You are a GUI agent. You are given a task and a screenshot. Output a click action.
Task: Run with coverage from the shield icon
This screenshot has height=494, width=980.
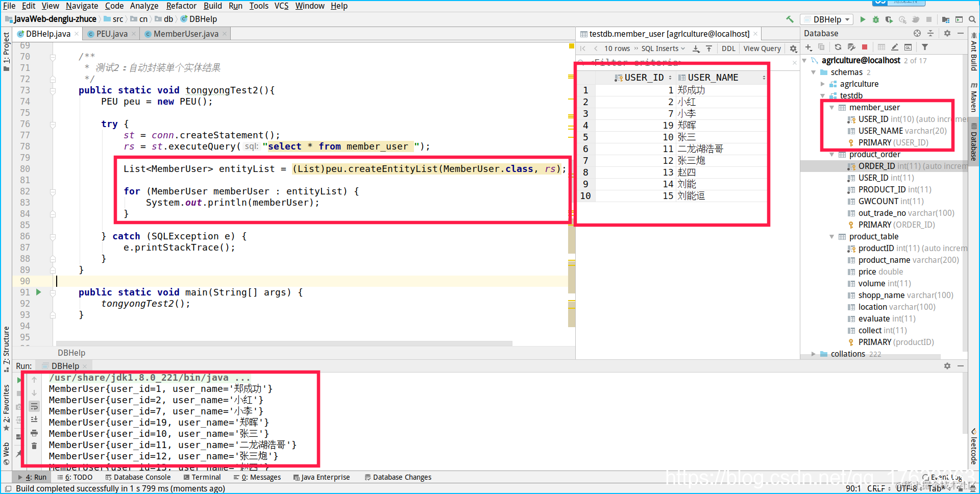(889, 19)
